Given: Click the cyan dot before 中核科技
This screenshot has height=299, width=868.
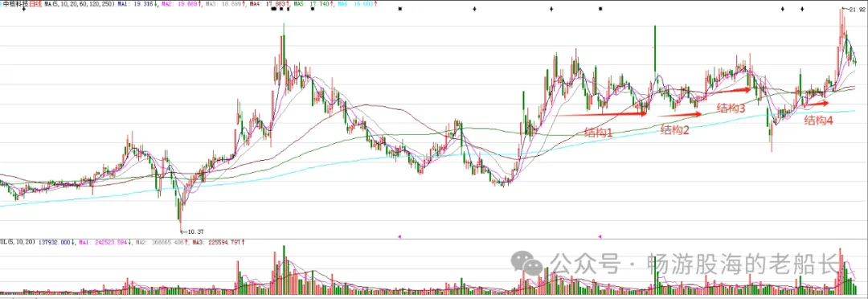Looking at the screenshot, I should point(1,4).
